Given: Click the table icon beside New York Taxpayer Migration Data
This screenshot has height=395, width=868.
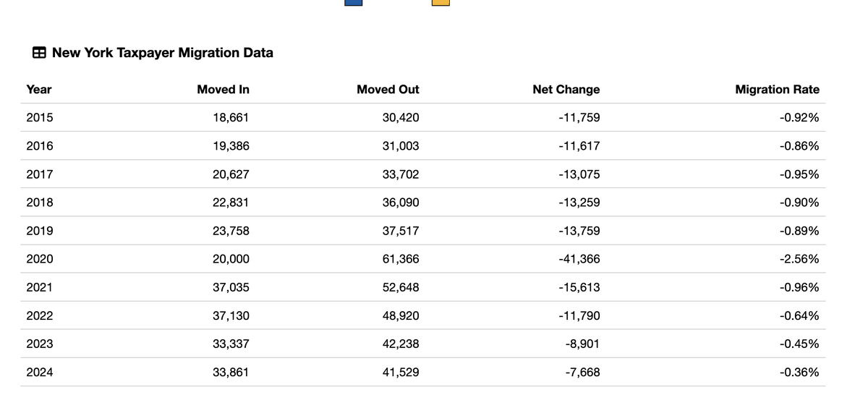Looking at the screenshot, I should click(39, 53).
